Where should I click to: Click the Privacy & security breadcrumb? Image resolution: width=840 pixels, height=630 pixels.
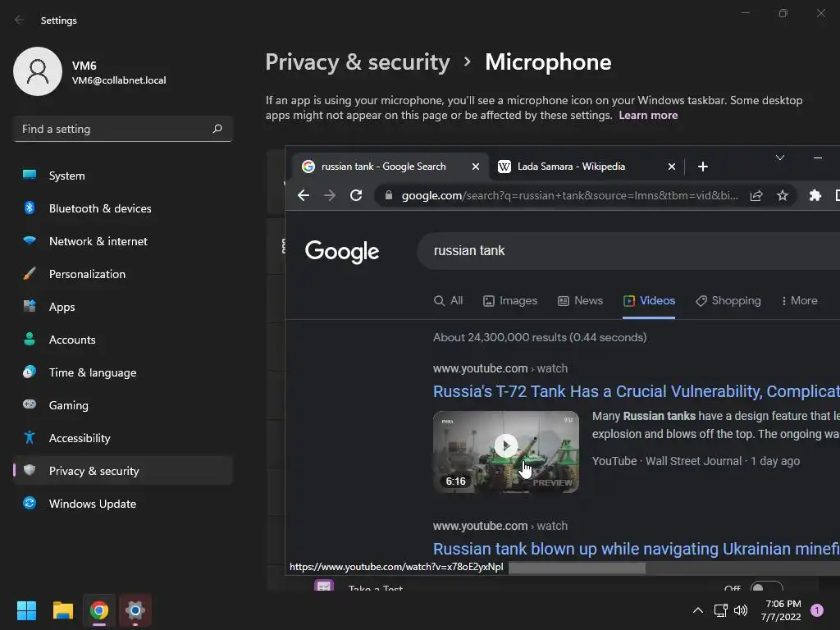click(x=358, y=62)
